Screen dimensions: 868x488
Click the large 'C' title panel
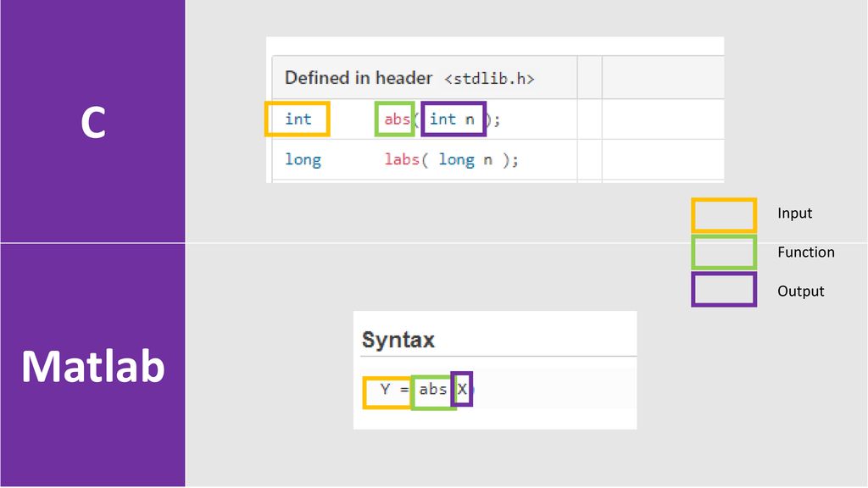(92, 123)
